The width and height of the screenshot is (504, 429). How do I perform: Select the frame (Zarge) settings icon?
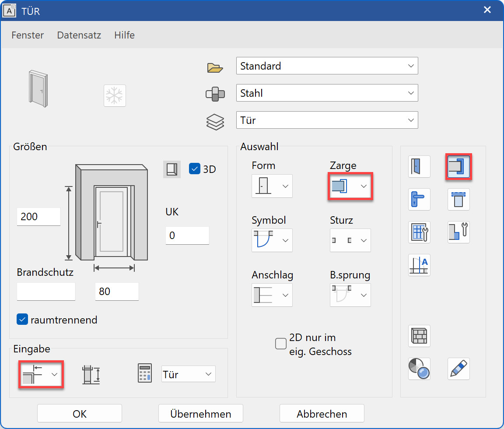click(458, 167)
